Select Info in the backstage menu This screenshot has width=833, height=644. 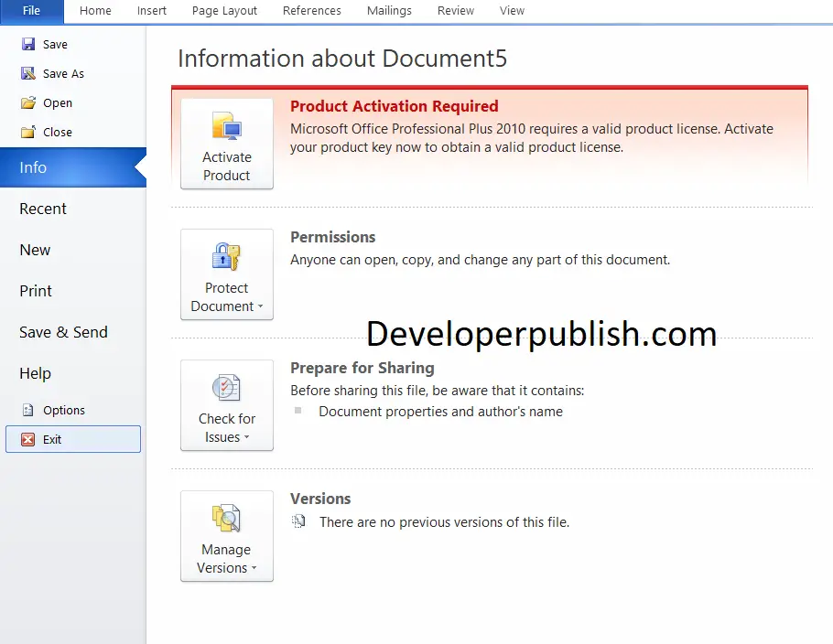(x=73, y=167)
